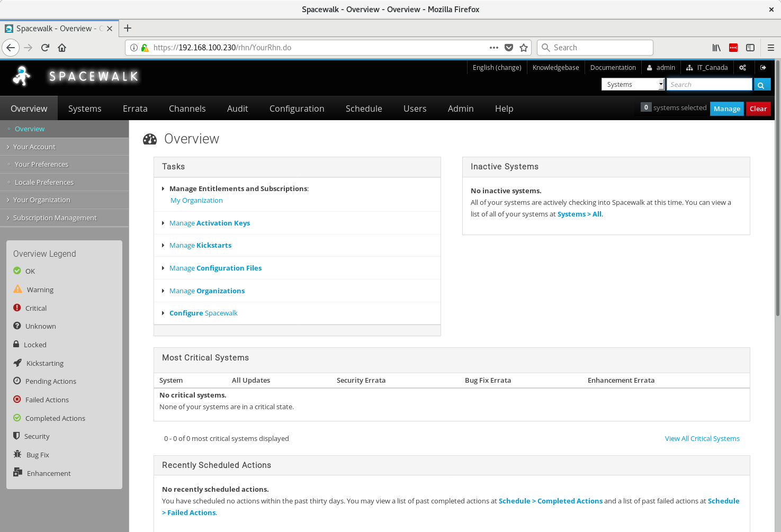
Task: Click the Locked padlock legend icon
Action: pos(16,344)
